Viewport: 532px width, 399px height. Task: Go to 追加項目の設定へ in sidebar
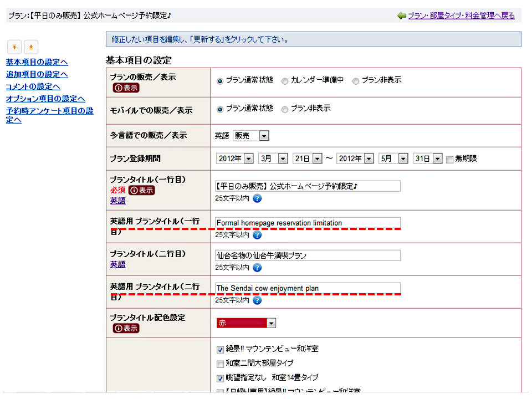pos(37,74)
